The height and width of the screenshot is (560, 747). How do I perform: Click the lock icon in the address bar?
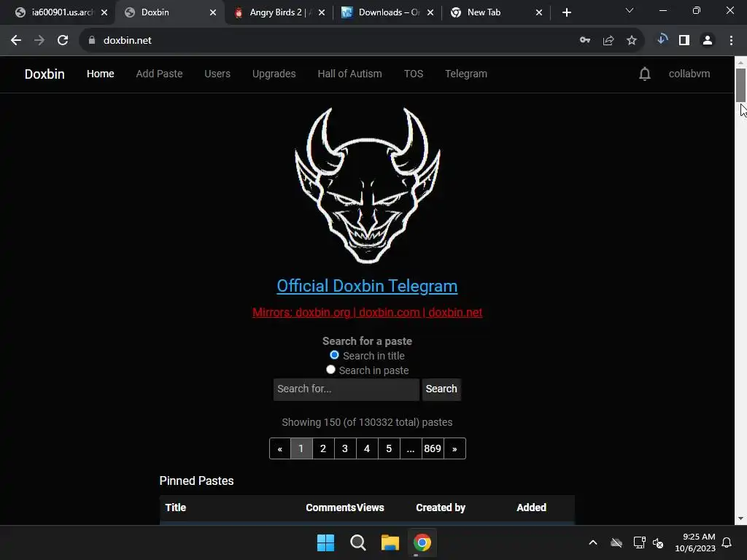[92, 41]
